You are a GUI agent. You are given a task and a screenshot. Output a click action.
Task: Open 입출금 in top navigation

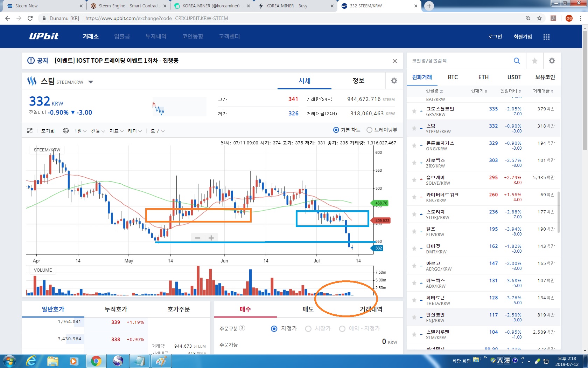point(122,36)
